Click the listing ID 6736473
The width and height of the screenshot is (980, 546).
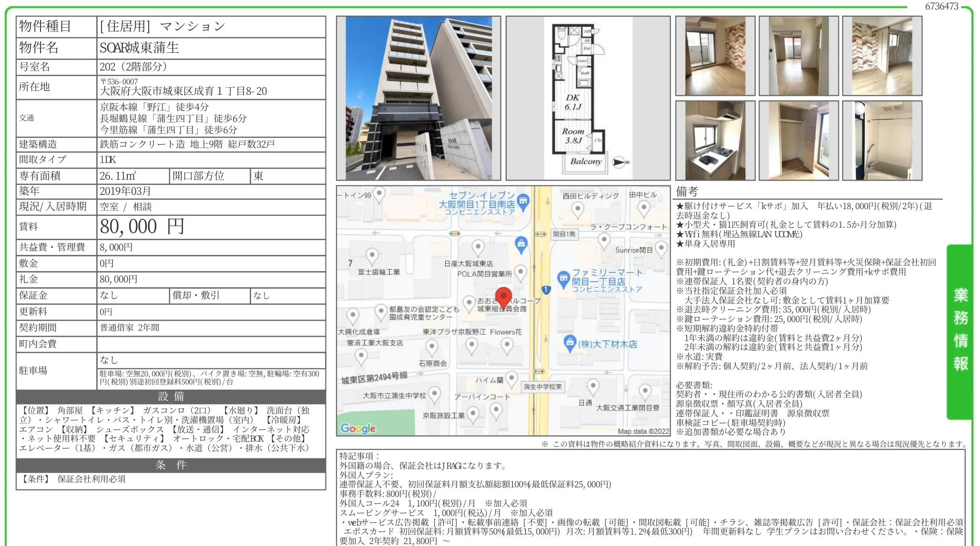(942, 6)
